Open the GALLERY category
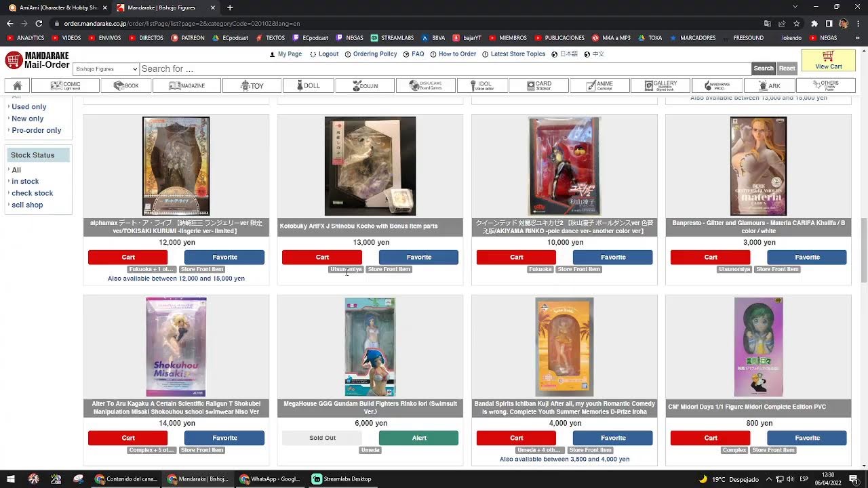This screenshot has width=868, height=488. (660, 85)
